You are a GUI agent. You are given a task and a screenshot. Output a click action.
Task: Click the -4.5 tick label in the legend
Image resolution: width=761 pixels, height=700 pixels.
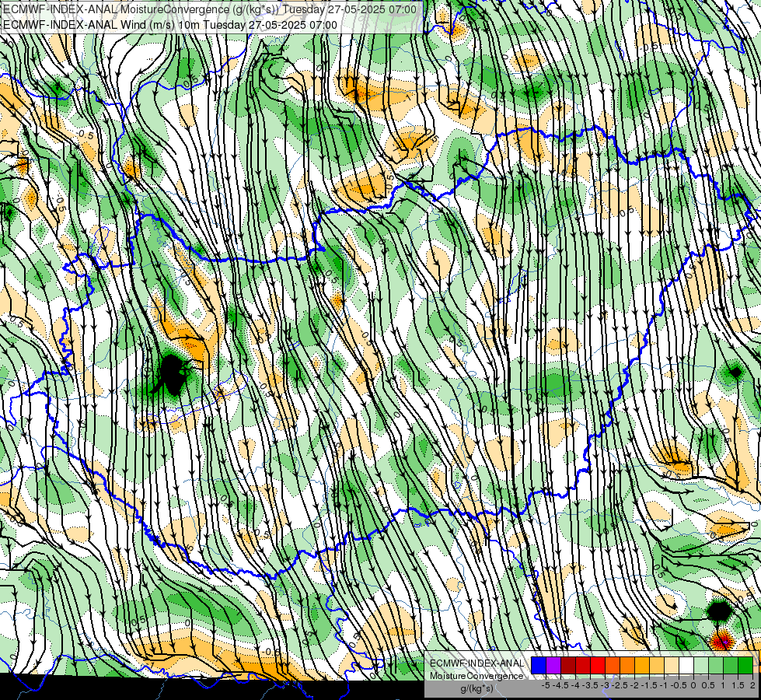pyautogui.click(x=560, y=685)
